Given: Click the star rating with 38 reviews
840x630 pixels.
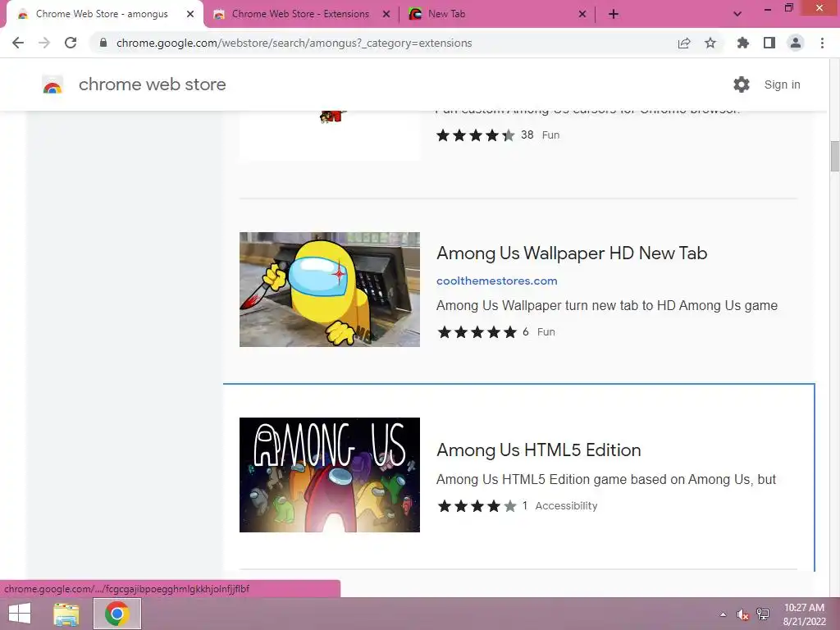Looking at the screenshot, I should tap(476, 135).
